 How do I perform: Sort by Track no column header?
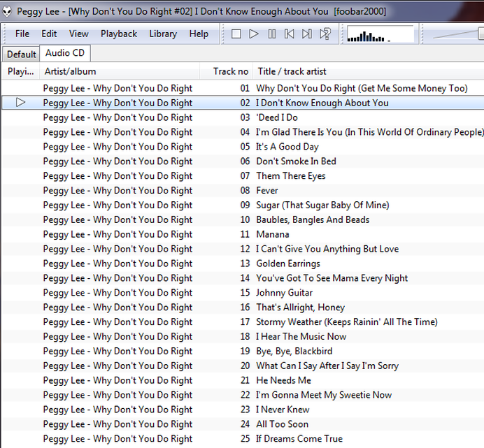pos(227,71)
